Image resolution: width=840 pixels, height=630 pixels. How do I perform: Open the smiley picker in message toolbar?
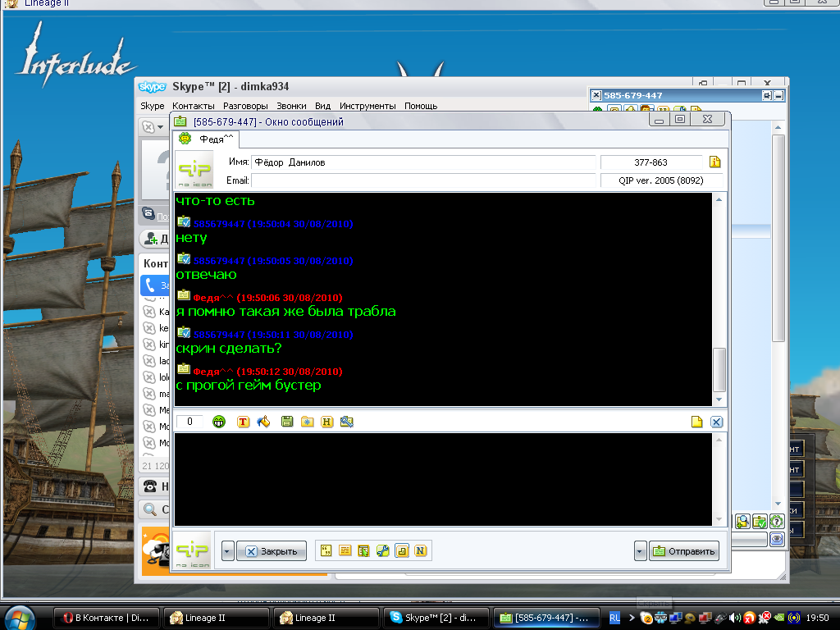pyautogui.click(x=218, y=422)
